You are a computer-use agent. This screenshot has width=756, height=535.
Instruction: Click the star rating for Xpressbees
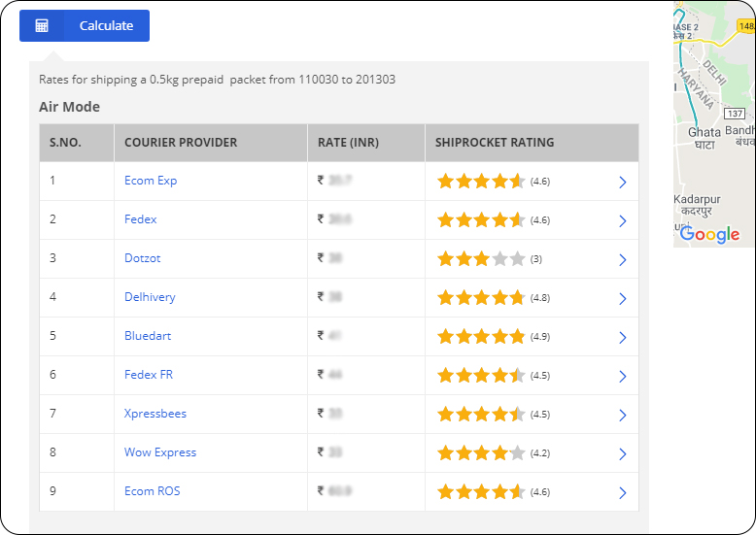[481, 414]
